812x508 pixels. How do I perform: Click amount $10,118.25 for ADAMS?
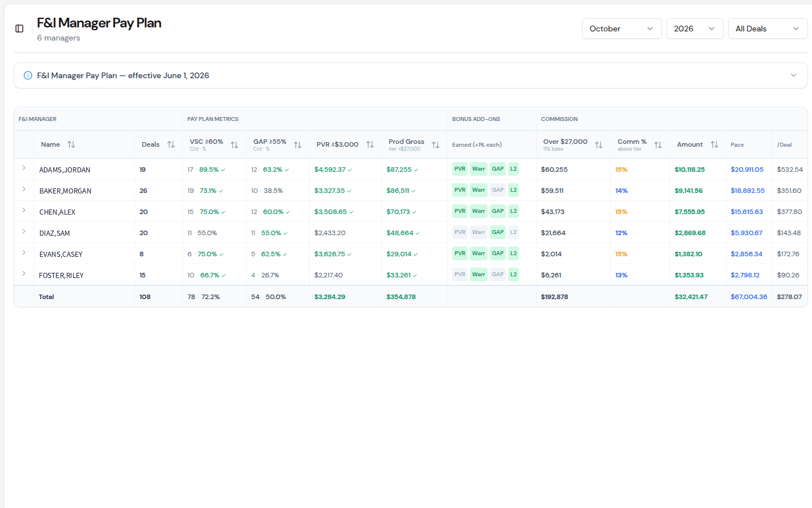tap(689, 170)
